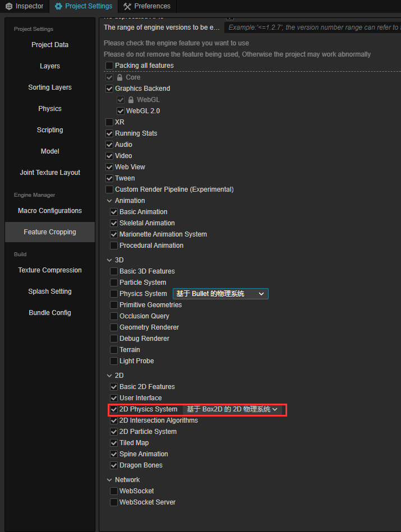Open the 3D Physics System dropdown
Image resolution: width=401 pixels, height=532 pixels.
coord(220,294)
